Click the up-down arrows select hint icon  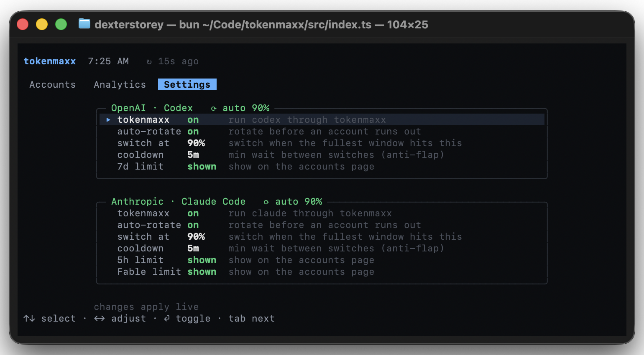(x=29, y=319)
